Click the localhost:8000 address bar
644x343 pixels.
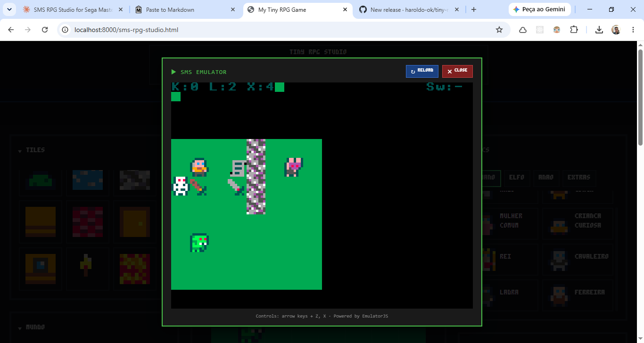283,30
